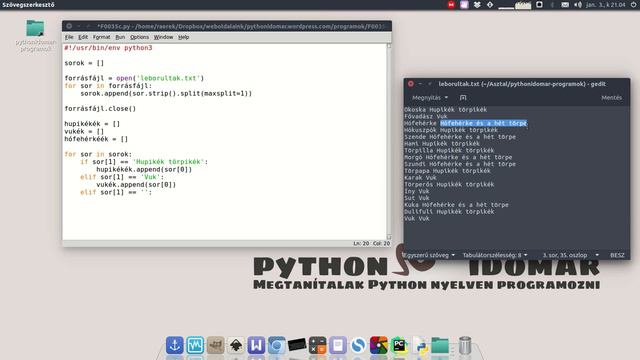
Task: Click the 'Fővadász Vuk' line in gedit
Action: pyautogui.click(x=425, y=116)
